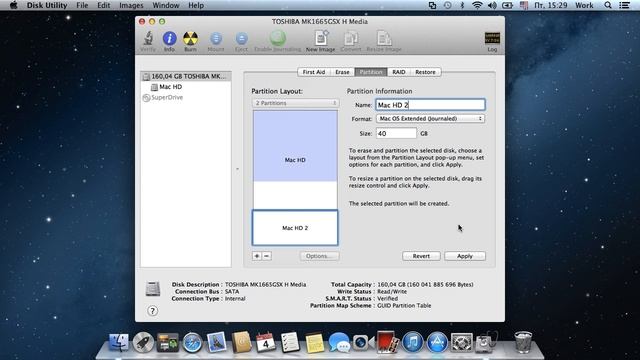Open the volume menu bar icon
This screenshot has height=360, width=640.
(x=492, y=5)
